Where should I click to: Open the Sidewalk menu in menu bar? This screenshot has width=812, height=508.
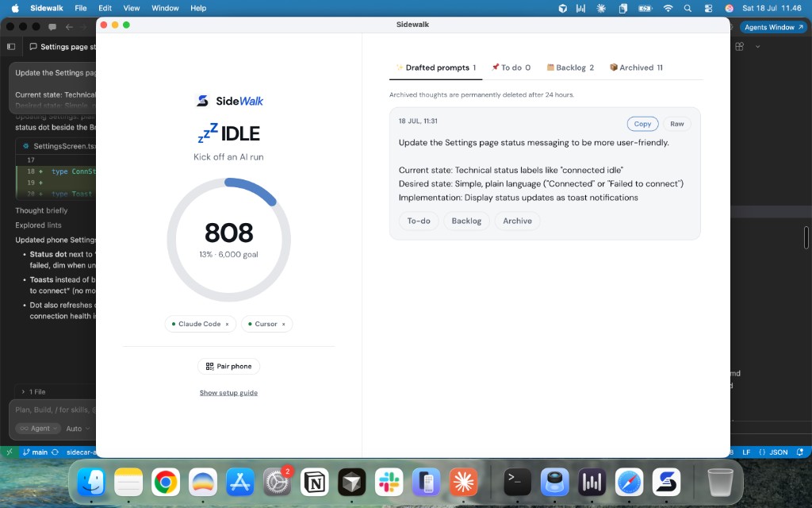[x=47, y=8]
